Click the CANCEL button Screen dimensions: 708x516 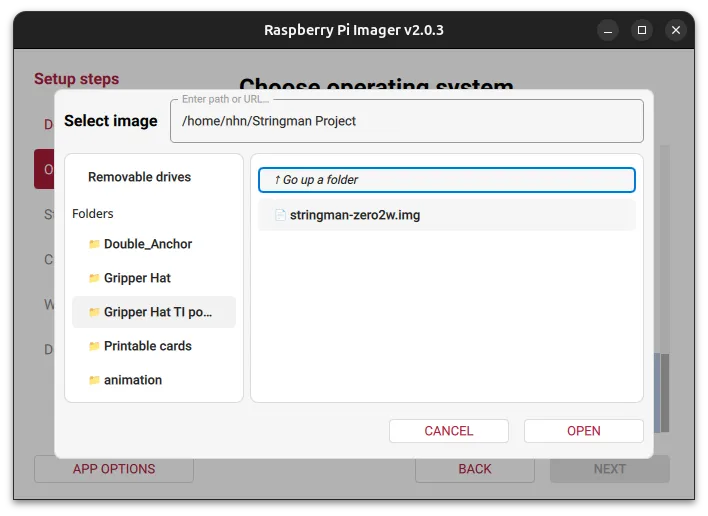448,431
